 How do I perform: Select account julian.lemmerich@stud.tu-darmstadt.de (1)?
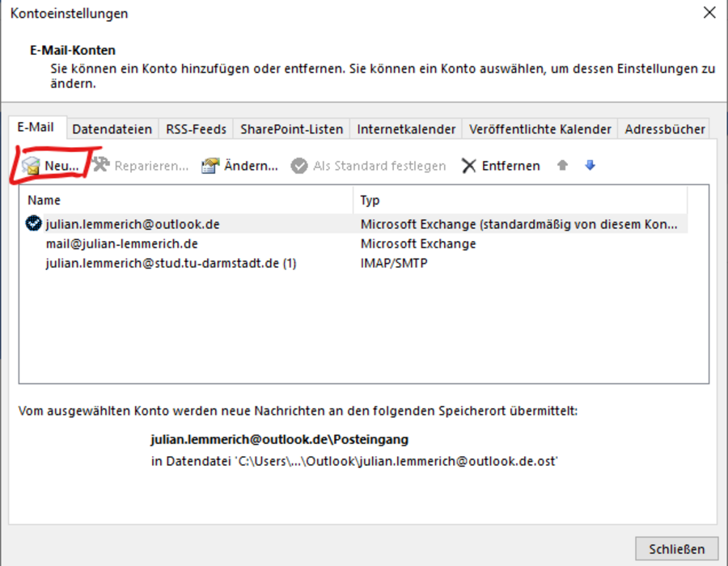(x=171, y=263)
